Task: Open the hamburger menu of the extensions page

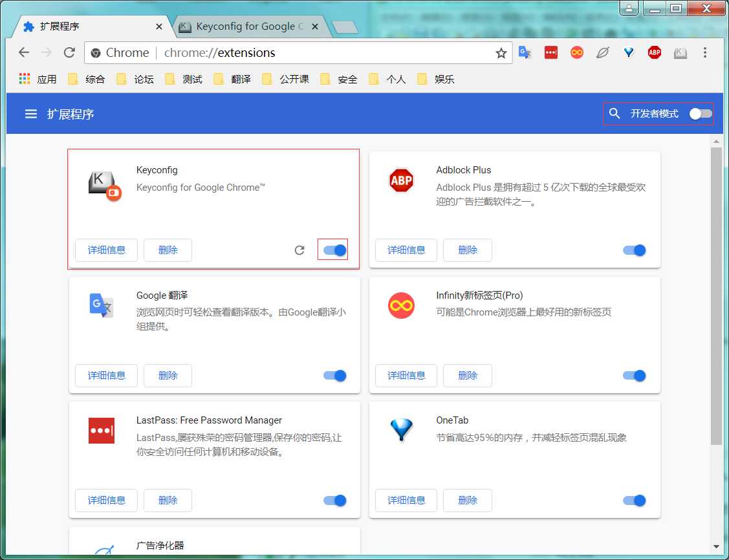Action: pyautogui.click(x=30, y=114)
